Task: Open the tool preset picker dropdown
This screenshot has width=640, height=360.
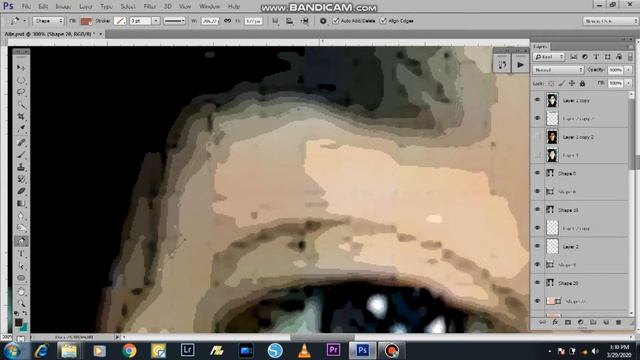Action: pos(18,21)
